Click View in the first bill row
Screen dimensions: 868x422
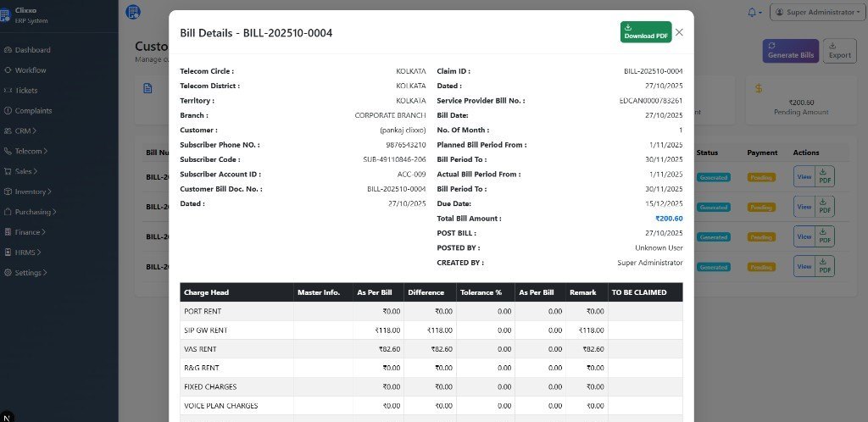point(804,177)
